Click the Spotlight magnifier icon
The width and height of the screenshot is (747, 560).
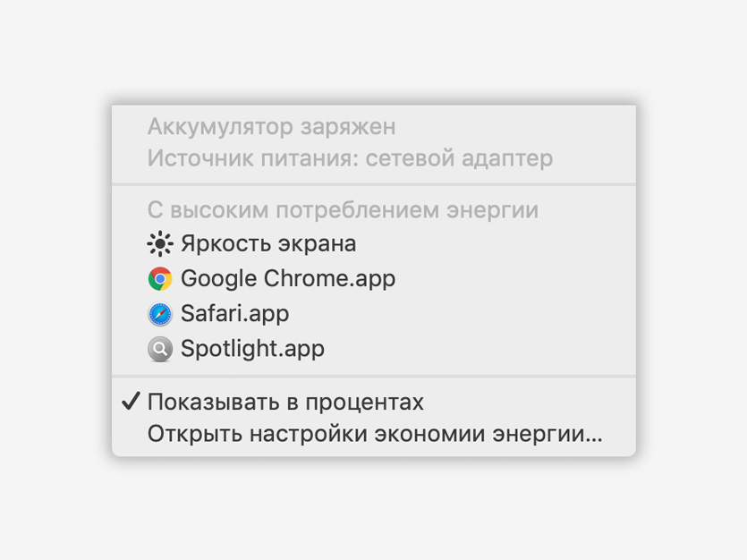click(160, 349)
